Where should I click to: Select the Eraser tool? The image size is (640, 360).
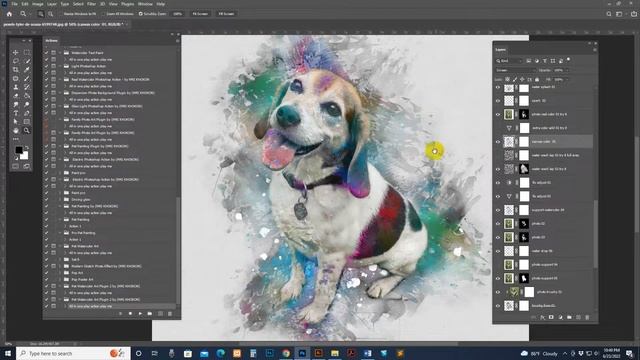pyautogui.click(x=16, y=96)
